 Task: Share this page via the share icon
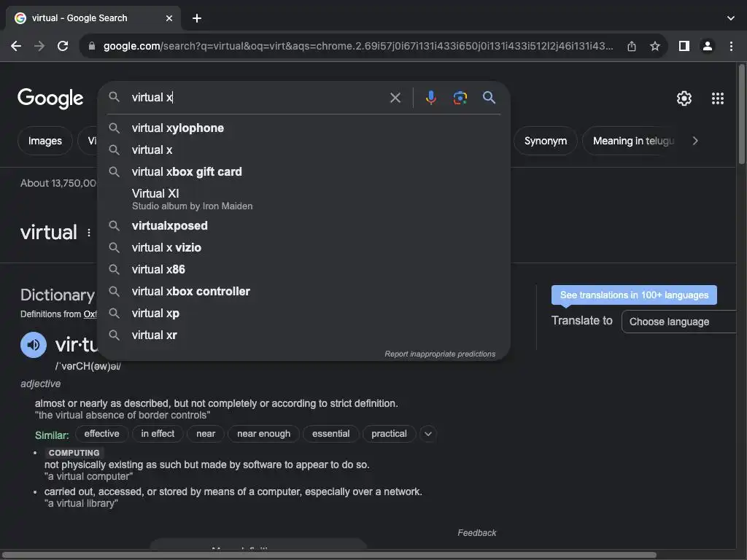pyautogui.click(x=632, y=46)
